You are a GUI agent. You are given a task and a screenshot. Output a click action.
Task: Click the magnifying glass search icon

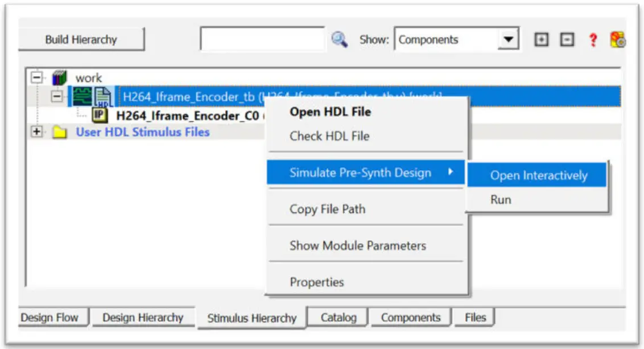[340, 40]
